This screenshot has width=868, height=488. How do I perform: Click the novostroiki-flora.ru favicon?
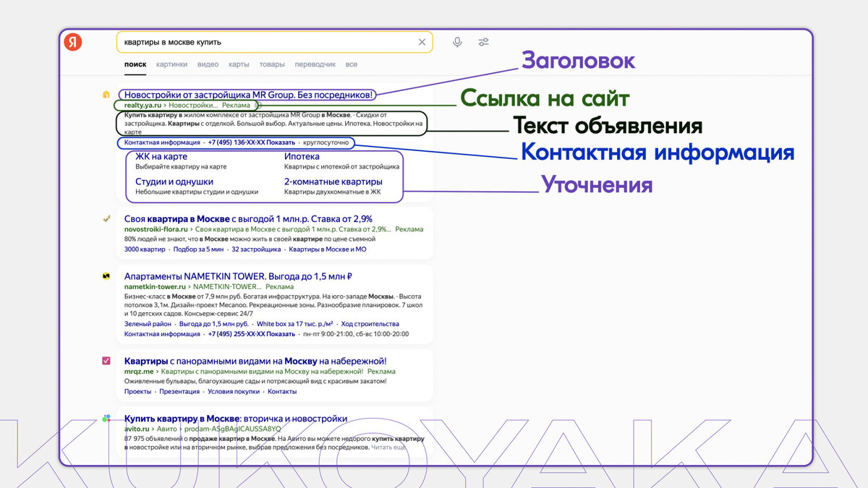coord(106,218)
